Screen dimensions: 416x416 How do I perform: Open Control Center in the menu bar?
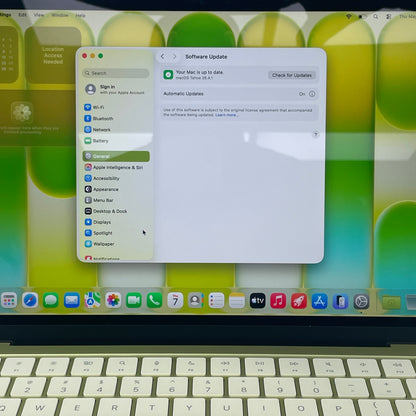[388, 16]
